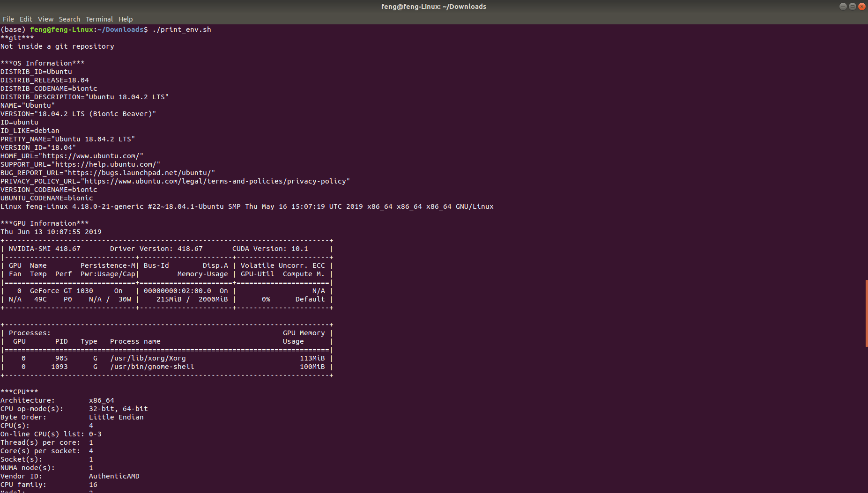Click the PRIVACY_POLICY_URL line
This screenshot has width=868, height=493.
click(x=175, y=181)
